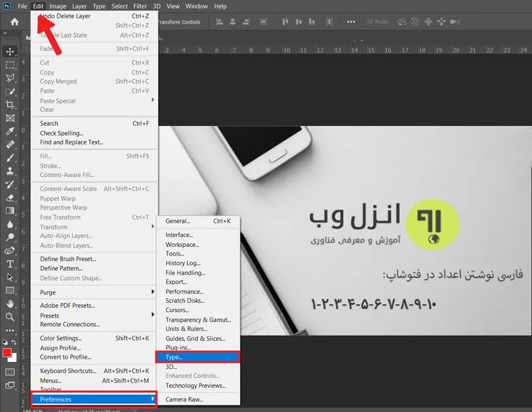Pick the Eyedropper tool

click(x=10, y=131)
